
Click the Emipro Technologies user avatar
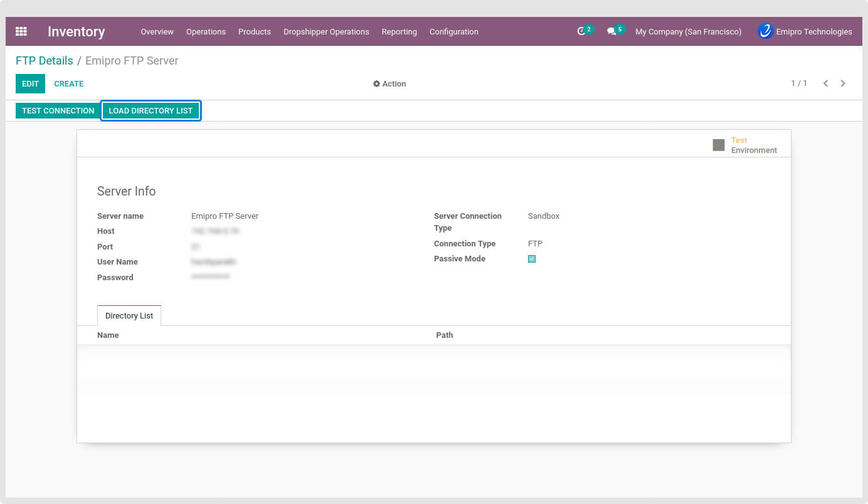pos(765,31)
